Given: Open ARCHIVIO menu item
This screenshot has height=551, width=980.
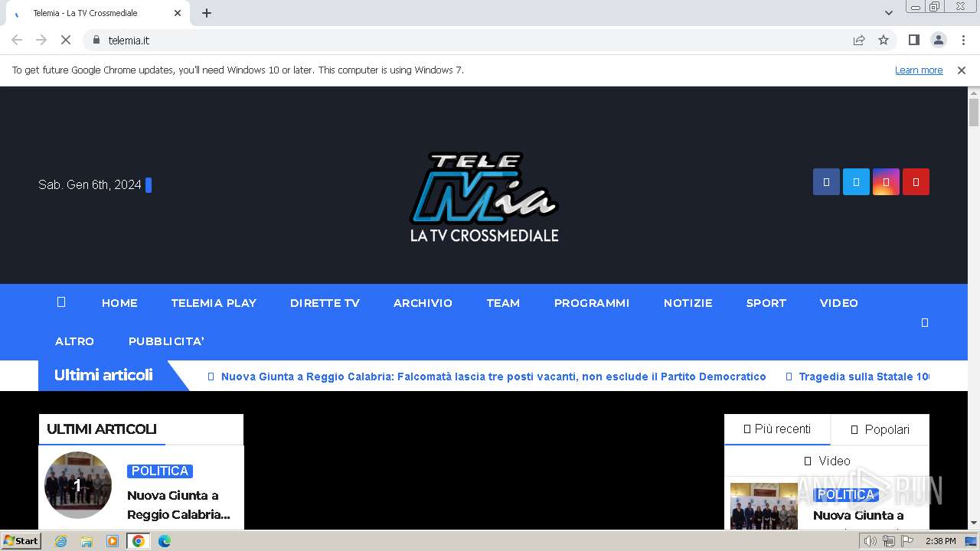Looking at the screenshot, I should pos(423,303).
